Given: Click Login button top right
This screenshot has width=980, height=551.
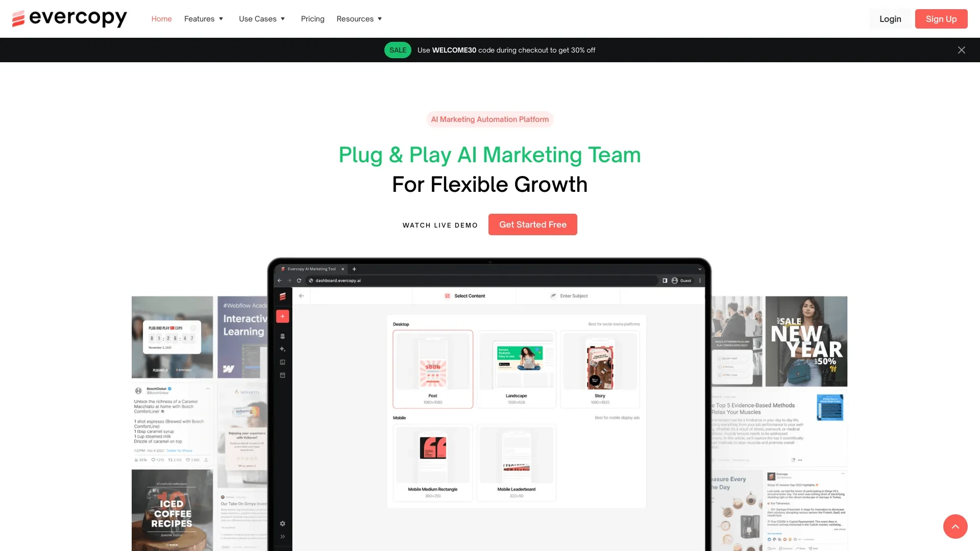Looking at the screenshot, I should (x=890, y=18).
